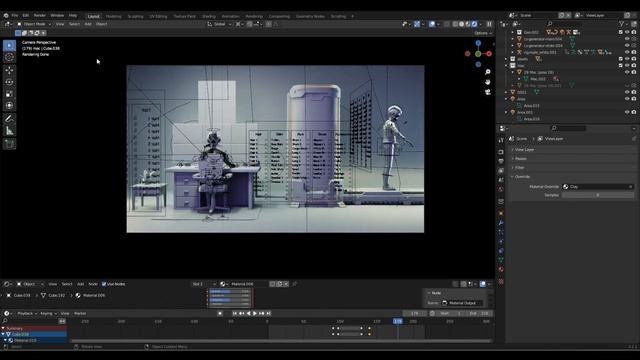Image resolution: width=640 pixels, height=360 pixels.
Task: Select the Cursor tool
Action: click(9, 58)
